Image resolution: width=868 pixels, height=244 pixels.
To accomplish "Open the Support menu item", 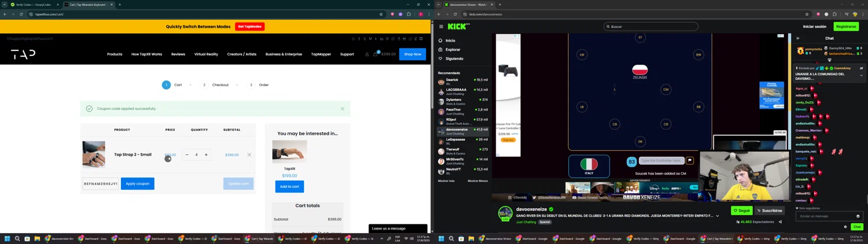I will [x=347, y=54].
